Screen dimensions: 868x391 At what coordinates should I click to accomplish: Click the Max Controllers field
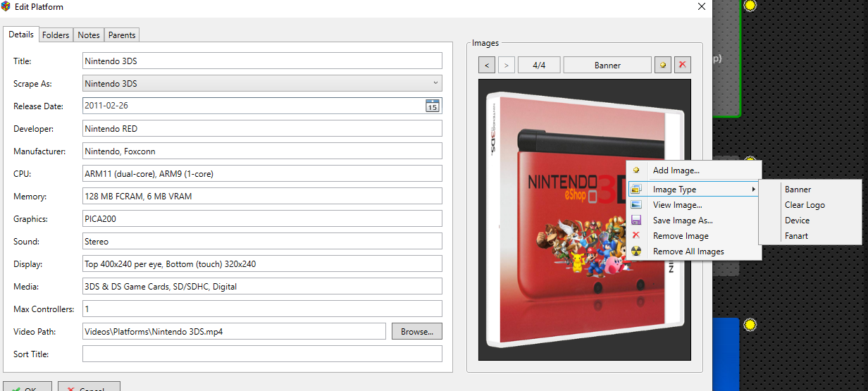click(262, 309)
